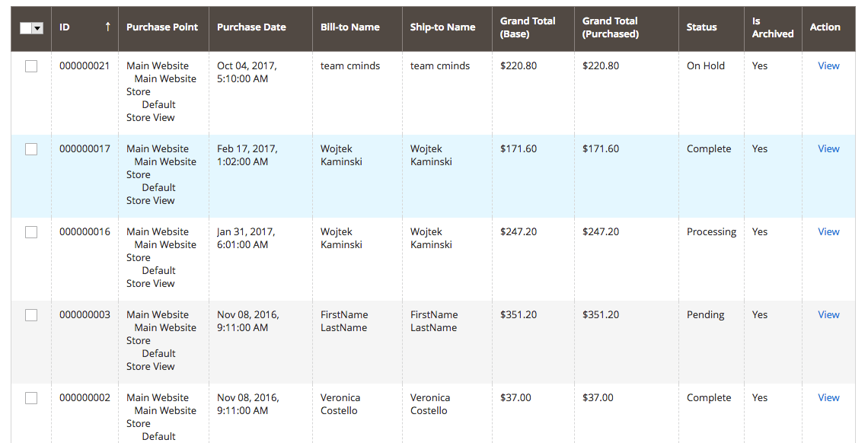Open View link for order 000000017

pos(828,149)
